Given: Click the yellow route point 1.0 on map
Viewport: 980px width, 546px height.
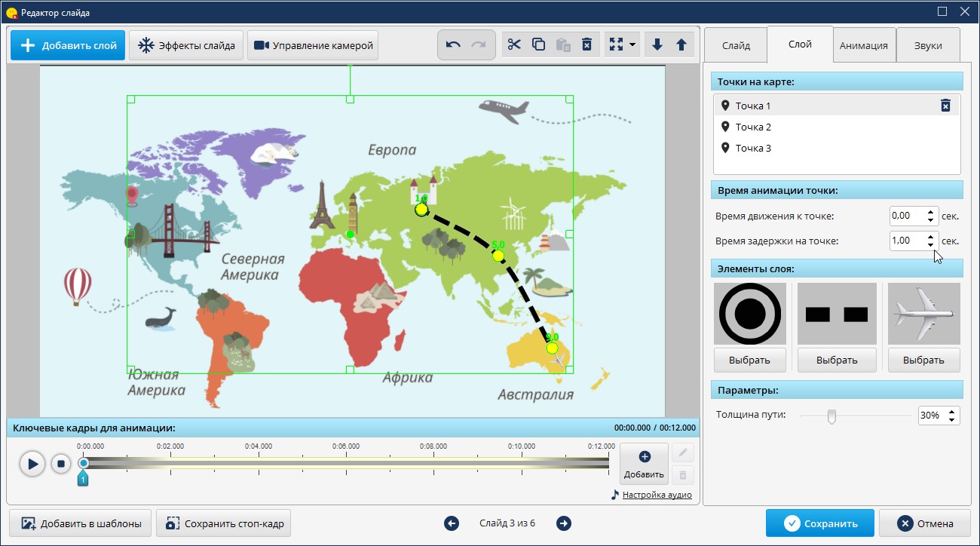Looking at the screenshot, I should (421, 209).
